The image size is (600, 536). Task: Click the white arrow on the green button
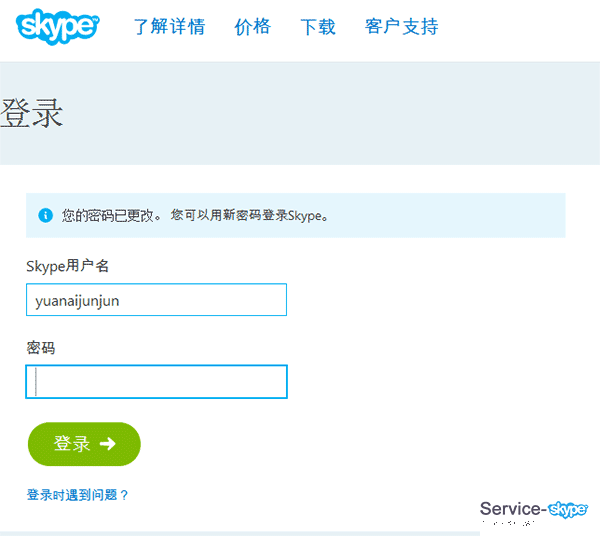pyautogui.click(x=107, y=444)
